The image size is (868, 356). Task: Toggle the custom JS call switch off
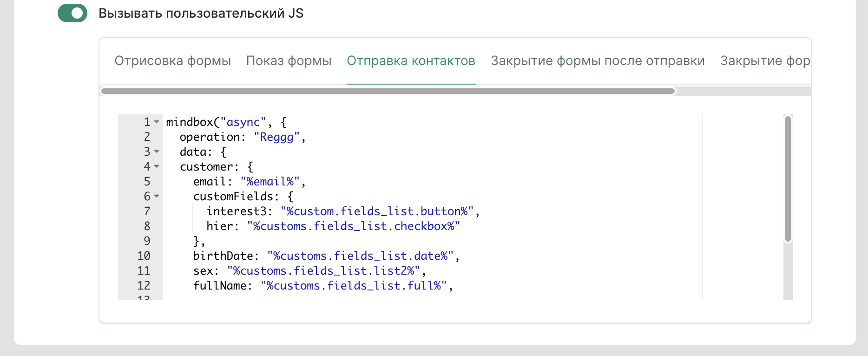tap(72, 13)
